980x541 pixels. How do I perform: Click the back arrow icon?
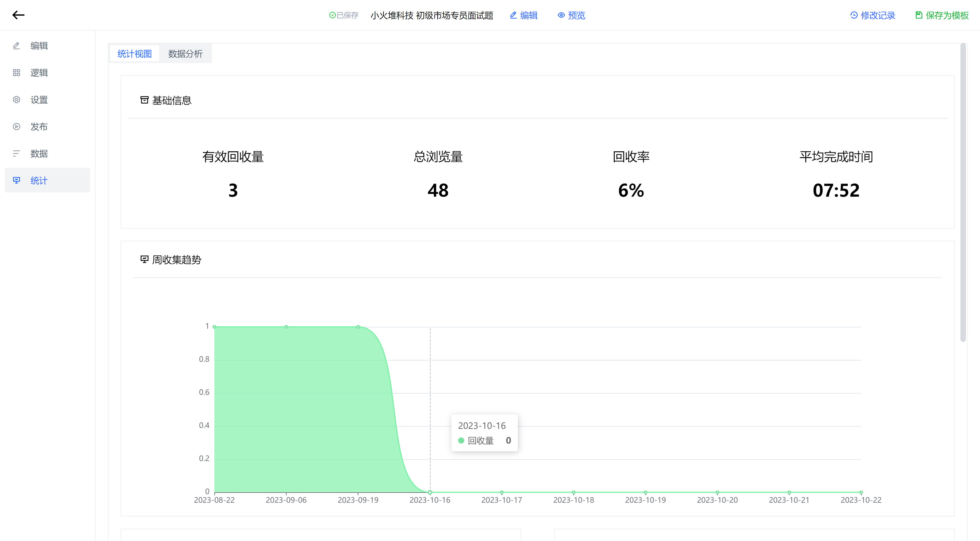coord(18,15)
